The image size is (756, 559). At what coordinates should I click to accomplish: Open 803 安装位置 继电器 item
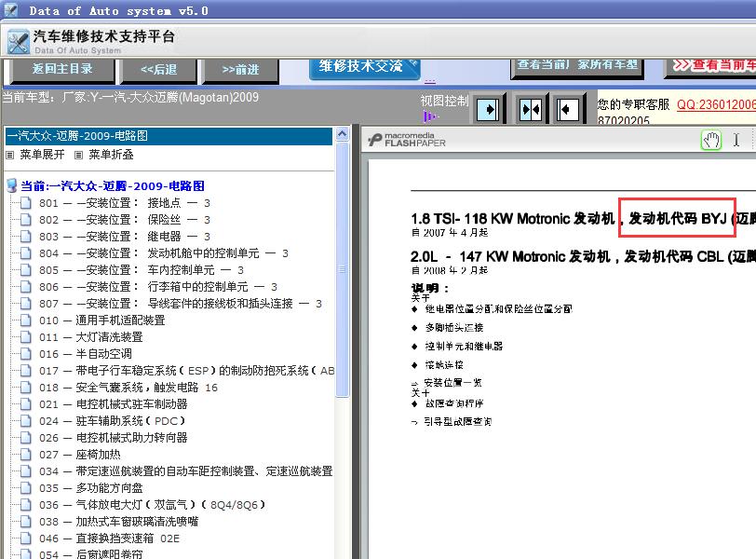(x=125, y=237)
